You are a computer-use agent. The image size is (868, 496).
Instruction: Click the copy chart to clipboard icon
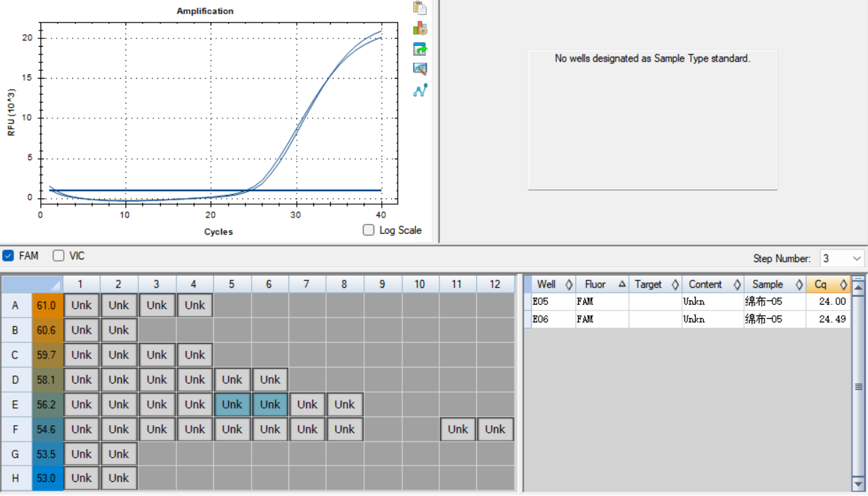pyautogui.click(x=420, y=8)
